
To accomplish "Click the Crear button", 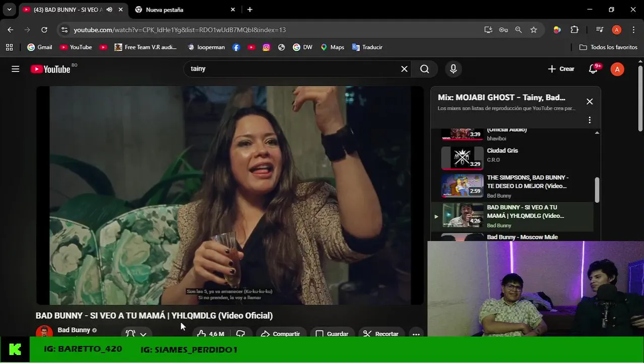I will (561, 69).
